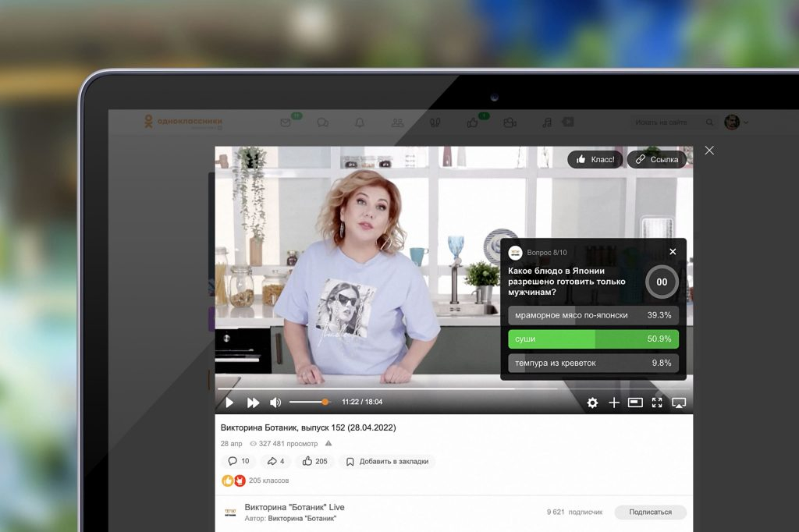Open discussions speech bubbles icon

322,122
